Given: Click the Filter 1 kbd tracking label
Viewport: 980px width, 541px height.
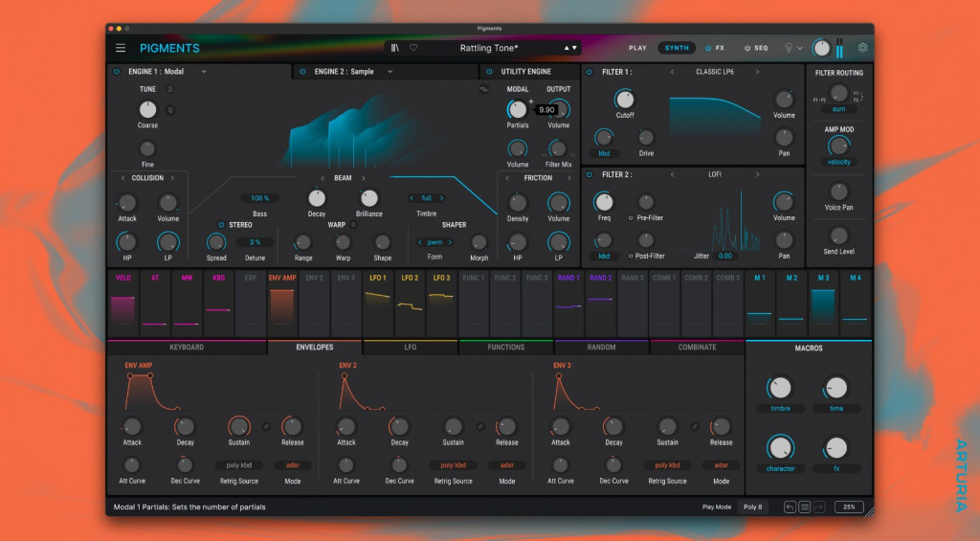Looking at the screenshot, I should (604, 153).
